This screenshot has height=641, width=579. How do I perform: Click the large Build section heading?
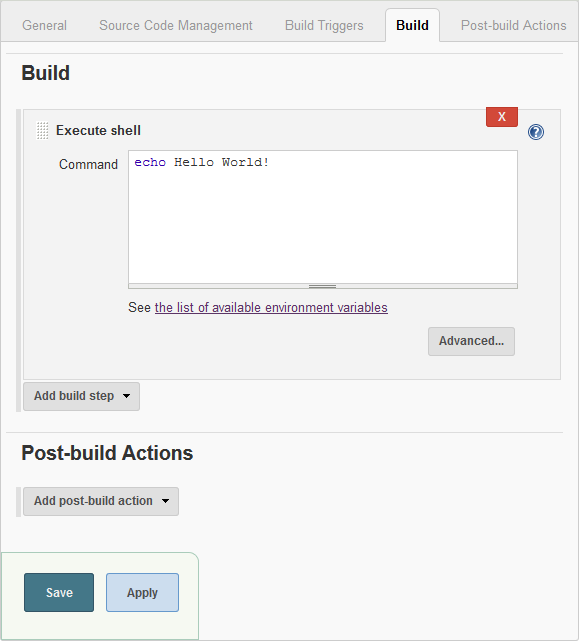(x=45, y=73)
